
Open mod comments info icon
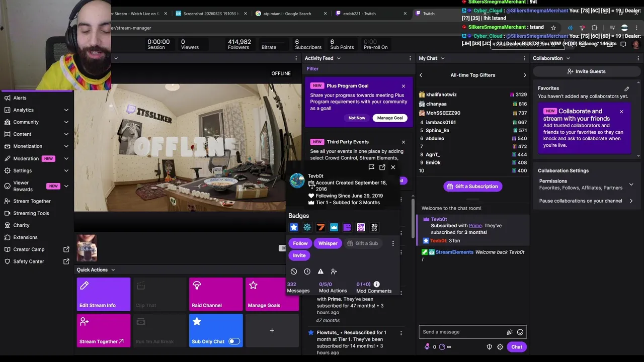pos(376,284)
